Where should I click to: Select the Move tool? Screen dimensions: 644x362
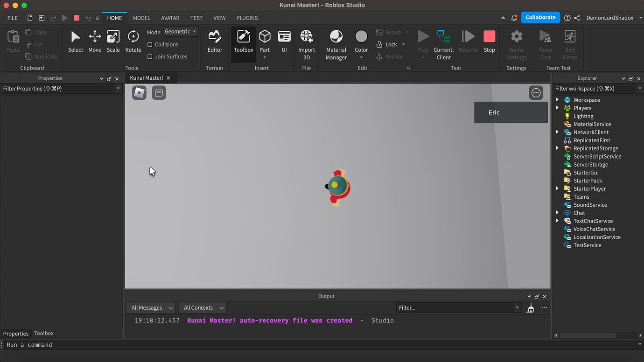tap(95, 42)
